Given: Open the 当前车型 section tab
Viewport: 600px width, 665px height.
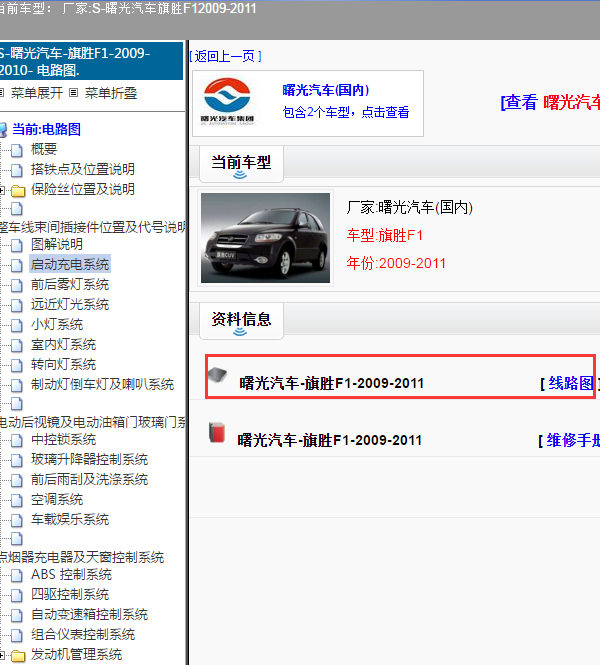Looking at the screenshot, I should [241, 164].
